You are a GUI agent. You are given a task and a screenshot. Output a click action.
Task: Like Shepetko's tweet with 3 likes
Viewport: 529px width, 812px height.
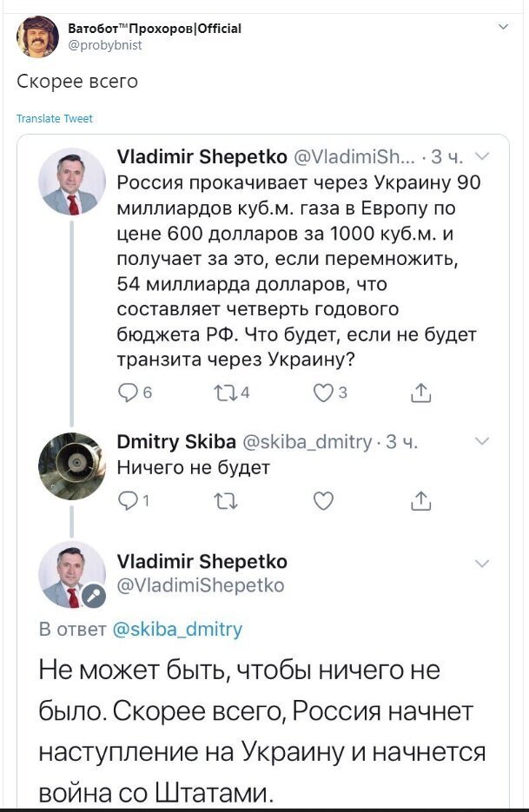pyautogui.click(x=323, y=393)
